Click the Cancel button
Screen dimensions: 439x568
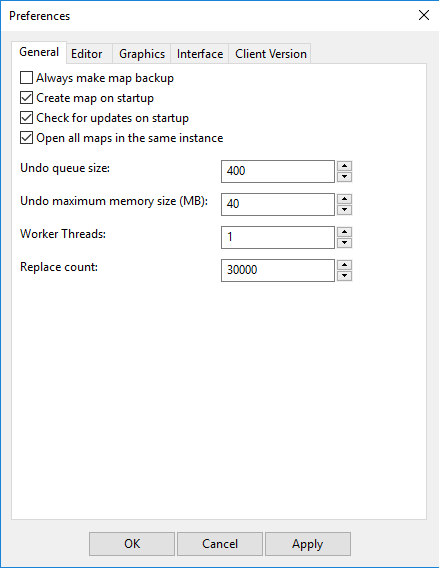click(x=220, y=544)
